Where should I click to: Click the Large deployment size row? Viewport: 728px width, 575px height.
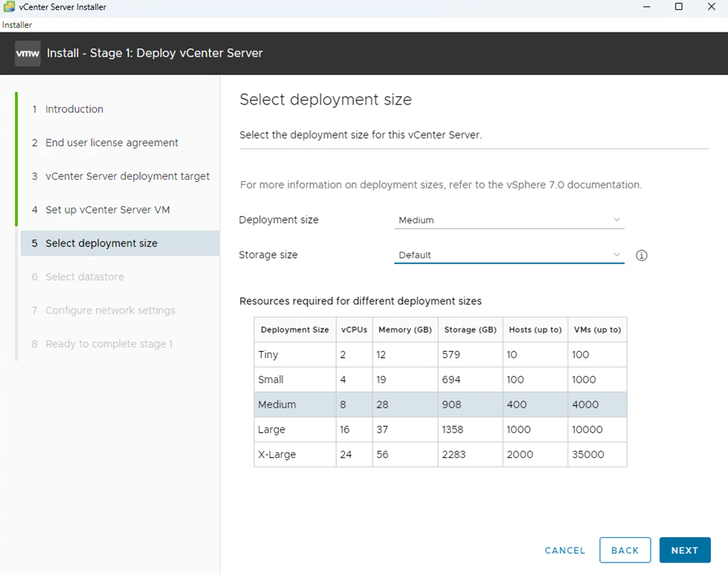point(440,429)
